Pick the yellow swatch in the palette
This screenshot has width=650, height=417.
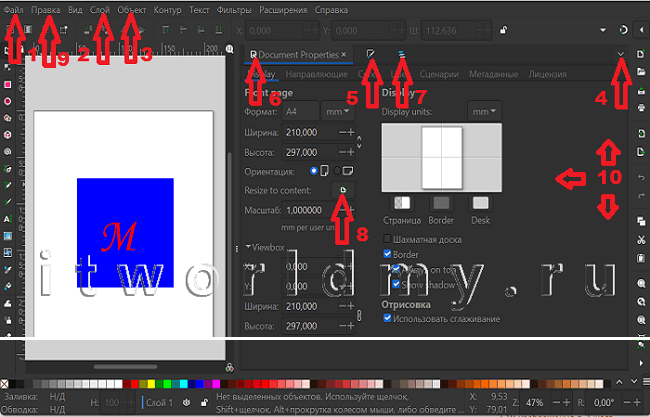point(151,384)
